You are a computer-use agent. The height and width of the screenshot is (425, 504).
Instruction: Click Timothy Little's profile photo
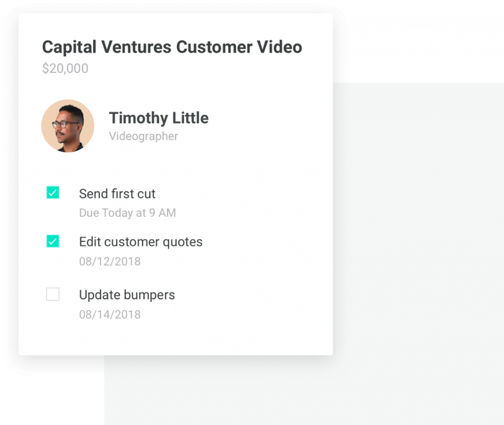tap(67, 126)
